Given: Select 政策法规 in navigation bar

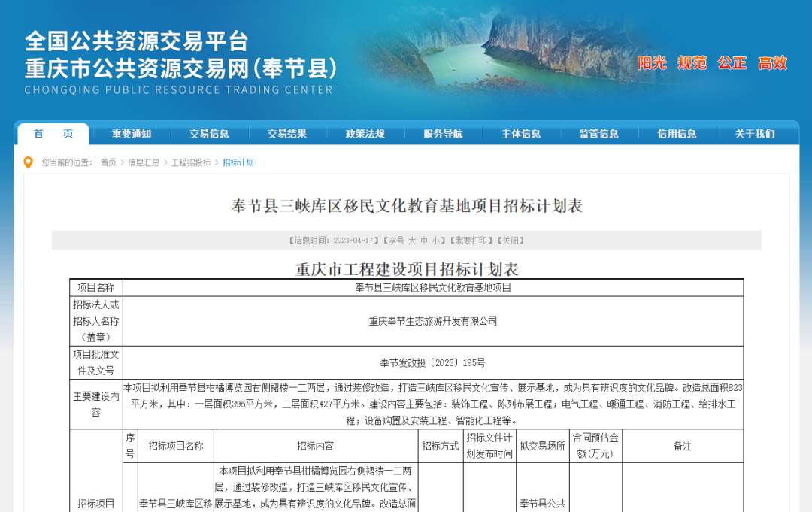Looking at the screenshot, I should click(x=365, y=134).
